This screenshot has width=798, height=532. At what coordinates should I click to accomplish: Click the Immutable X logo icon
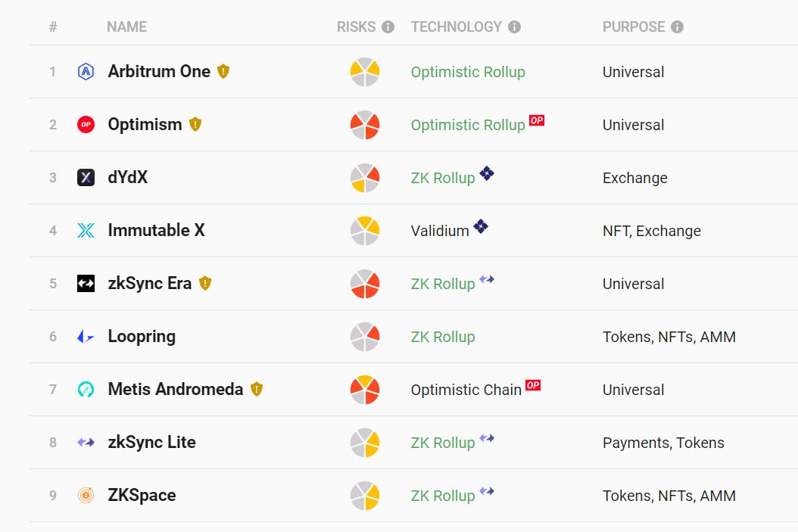coord(86,231)
